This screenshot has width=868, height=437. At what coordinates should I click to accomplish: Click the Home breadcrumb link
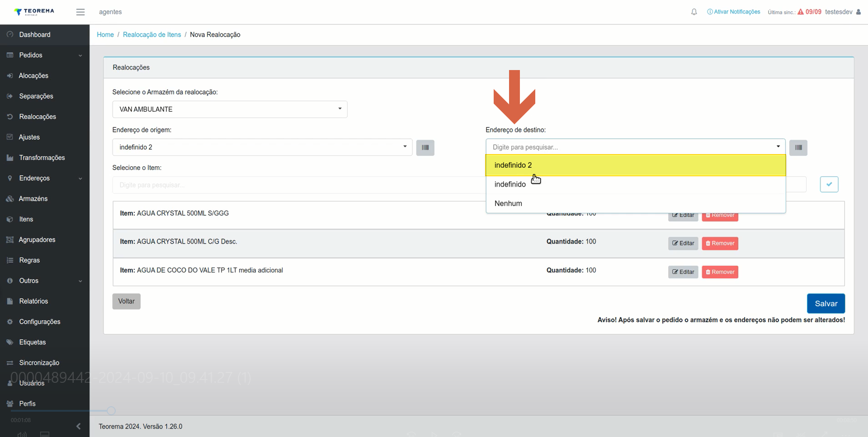pos(105,35)
